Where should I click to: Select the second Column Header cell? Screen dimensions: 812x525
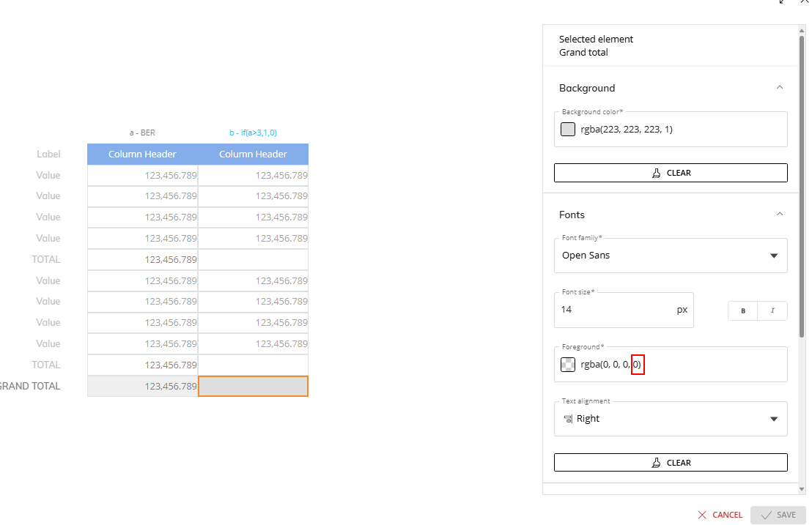pos(254,154)
